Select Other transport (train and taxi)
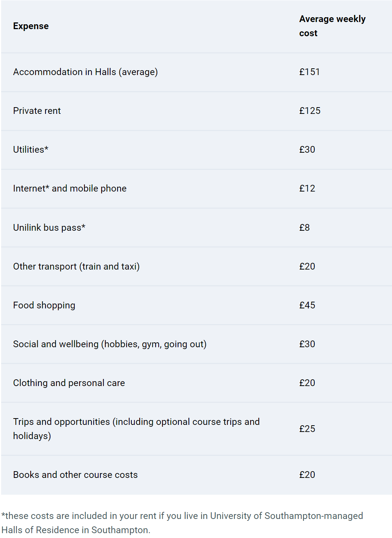This screenshot has width=392, height=538. coord(77,267)
